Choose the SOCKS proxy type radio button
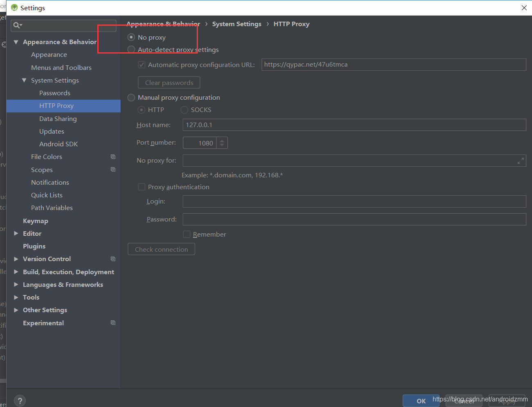 [184, 110]
